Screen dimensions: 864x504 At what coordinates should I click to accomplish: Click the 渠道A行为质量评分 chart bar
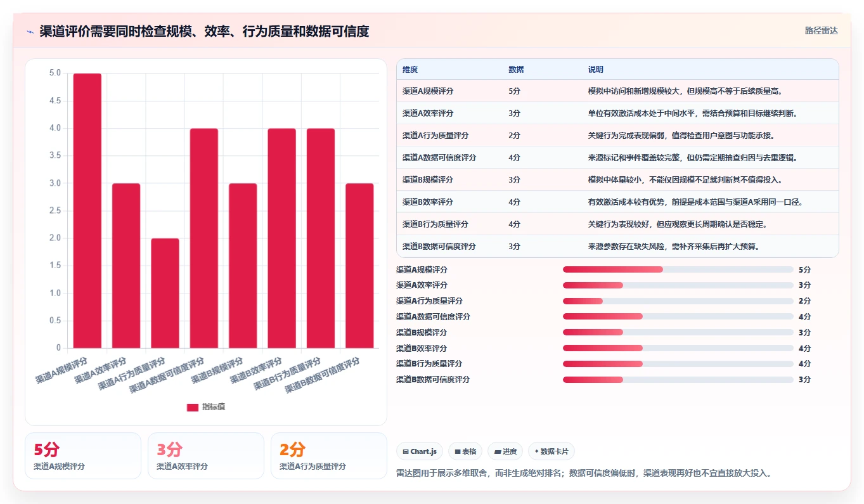(x=165, y=293)
